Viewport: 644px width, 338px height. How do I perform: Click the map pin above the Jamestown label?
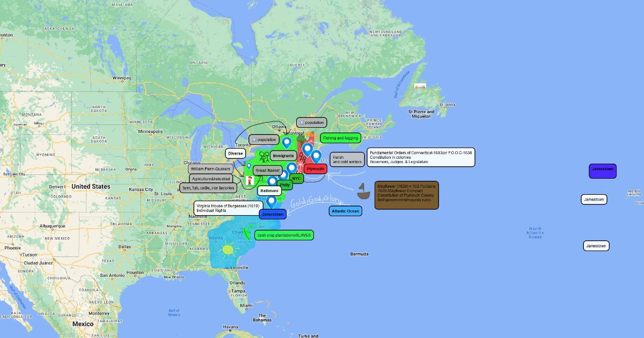click(272, 202)
